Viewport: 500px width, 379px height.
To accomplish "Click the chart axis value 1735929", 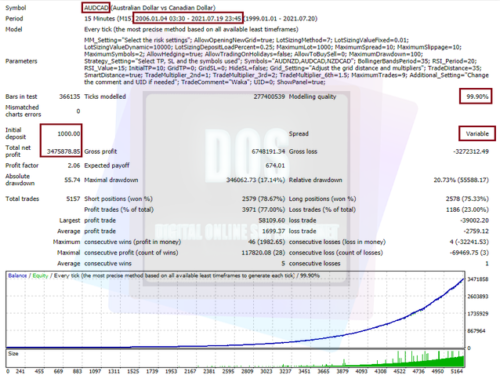I will pyautogui.click(x=478, y=314).
